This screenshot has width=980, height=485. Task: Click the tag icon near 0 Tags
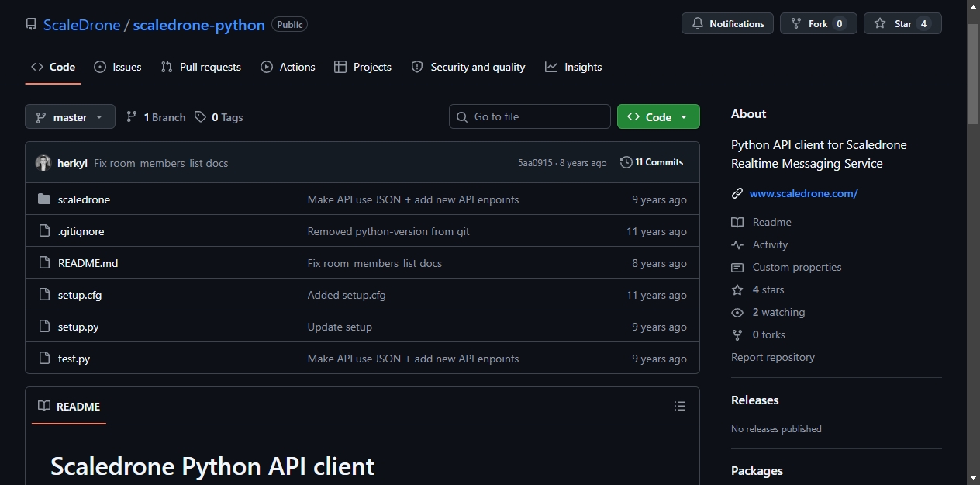pyautogui.click(x=201, y=117)
